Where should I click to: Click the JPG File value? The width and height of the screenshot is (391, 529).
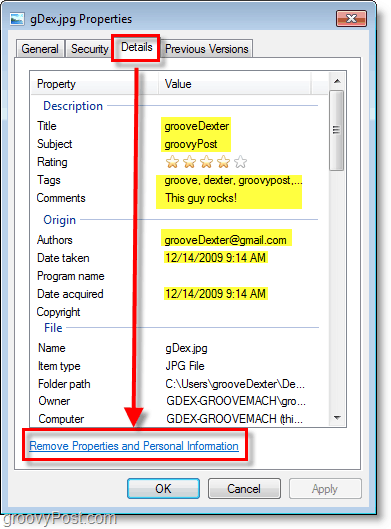tap(185, 366)
